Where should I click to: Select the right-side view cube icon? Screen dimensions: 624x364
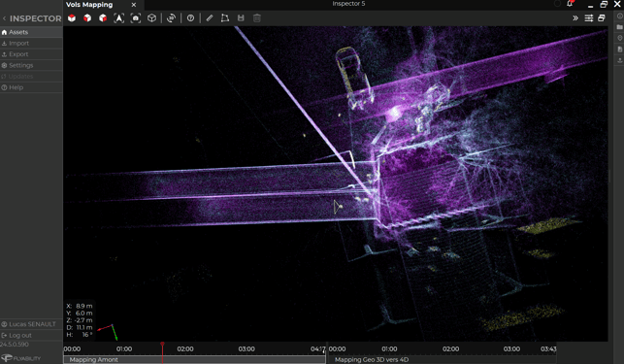coord(103,17)
